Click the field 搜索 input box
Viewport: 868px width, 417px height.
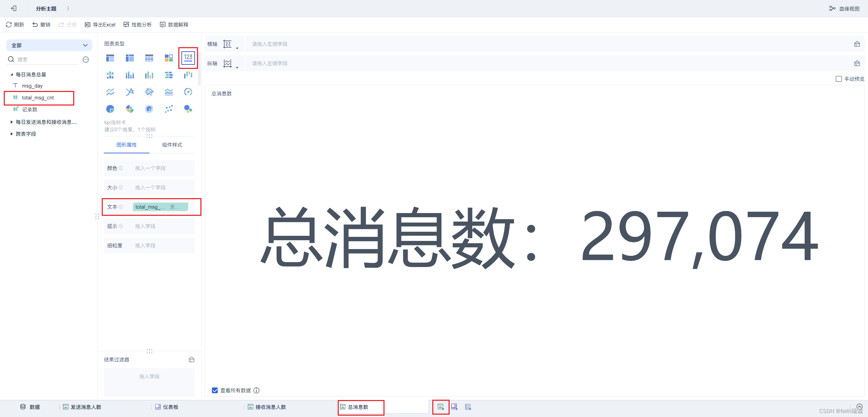pyautogui.click(x=47, y=60)
